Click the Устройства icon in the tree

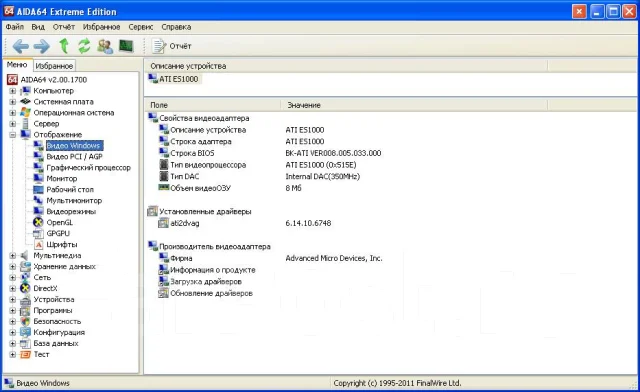[x=25, y=300]
